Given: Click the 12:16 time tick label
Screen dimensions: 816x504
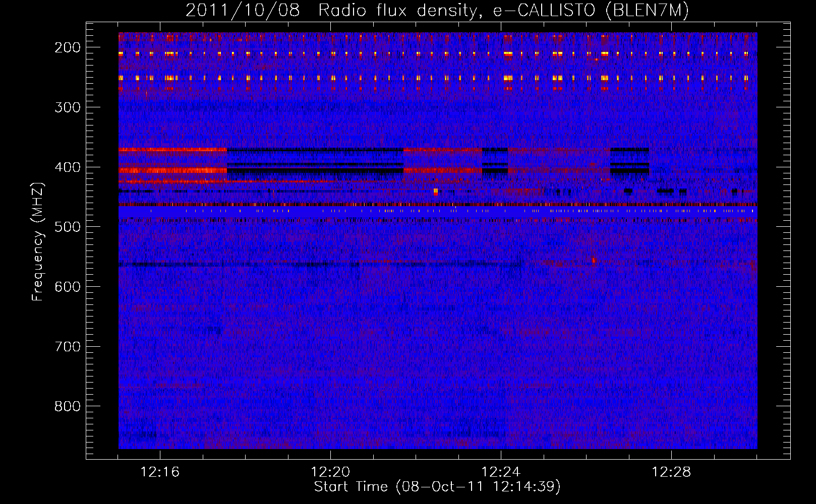Looking at the screenshot, I should pyautogui.click(x=160, y=472).
